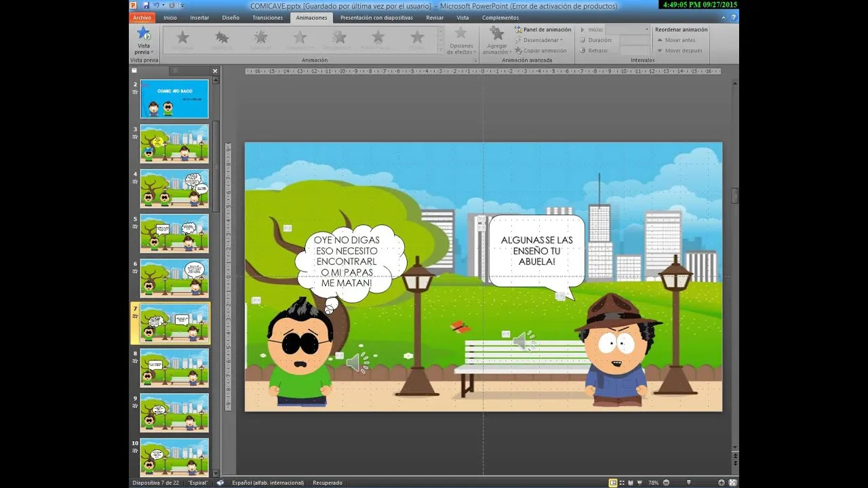Select the Outline tab icon in the pane
The width and height of the screenshot is (868, 488).
click(x=174, y=70)
